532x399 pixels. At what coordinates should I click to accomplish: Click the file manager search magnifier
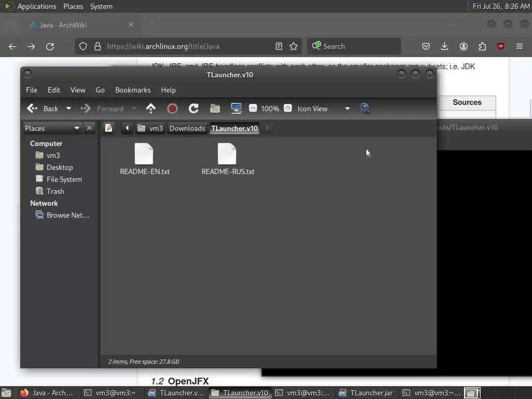pos(365,109)
